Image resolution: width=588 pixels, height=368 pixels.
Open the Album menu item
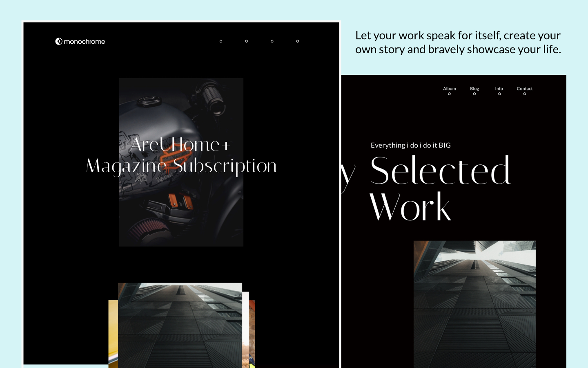coord(449,88)
